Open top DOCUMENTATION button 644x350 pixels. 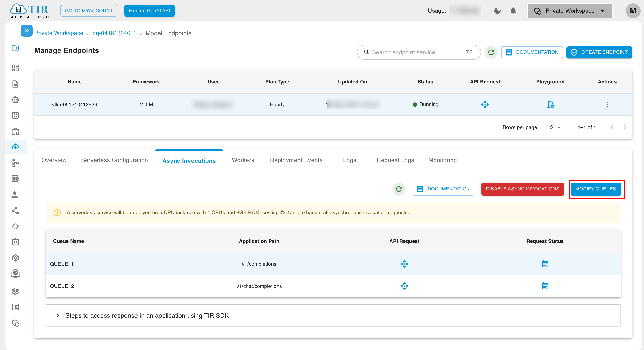pyautogui.click(x=532, y=52)
